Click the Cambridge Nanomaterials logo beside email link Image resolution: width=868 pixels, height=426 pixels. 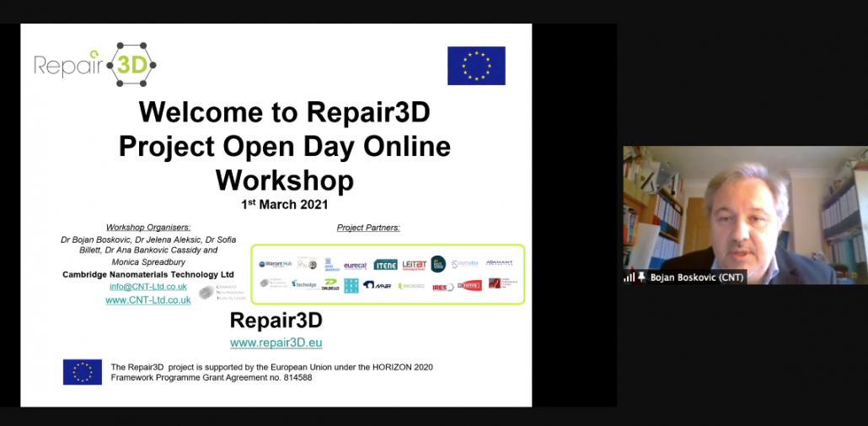point(222,293)
